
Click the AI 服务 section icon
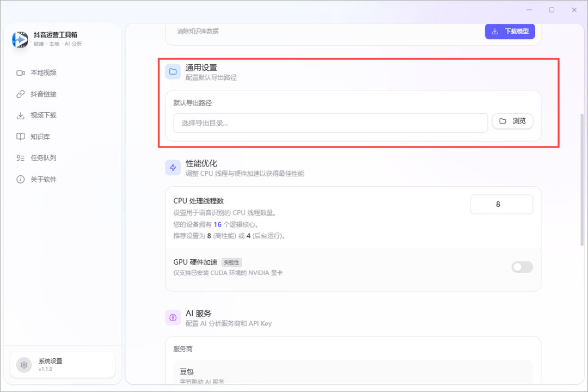173,317
